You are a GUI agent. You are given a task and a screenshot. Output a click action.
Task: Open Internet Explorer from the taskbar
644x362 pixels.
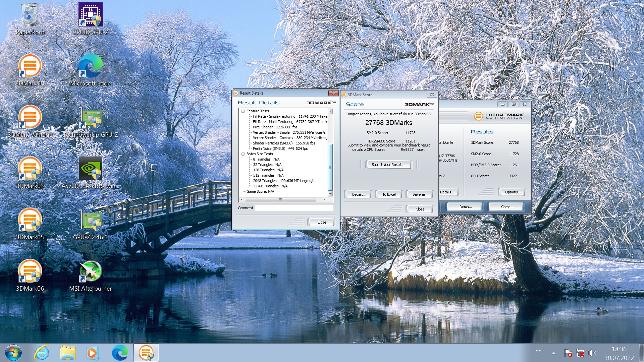tap(42, 353)
